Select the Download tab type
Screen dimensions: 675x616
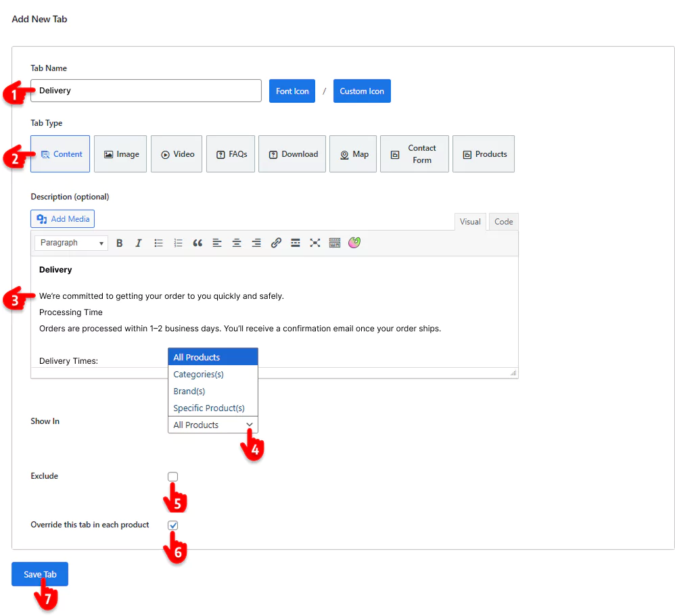[292, 154]
